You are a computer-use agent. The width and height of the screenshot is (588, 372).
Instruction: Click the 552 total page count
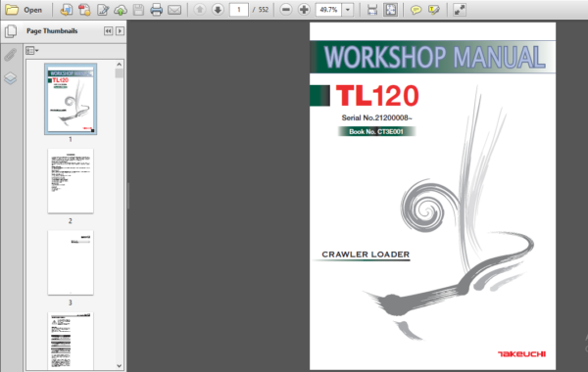[264, 10]
